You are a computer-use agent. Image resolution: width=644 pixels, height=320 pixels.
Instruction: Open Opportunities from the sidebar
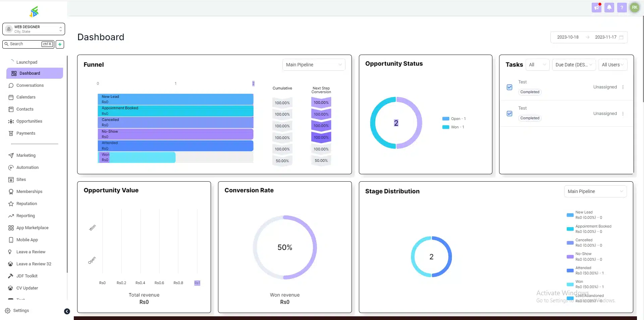click(x=29, y=121)
